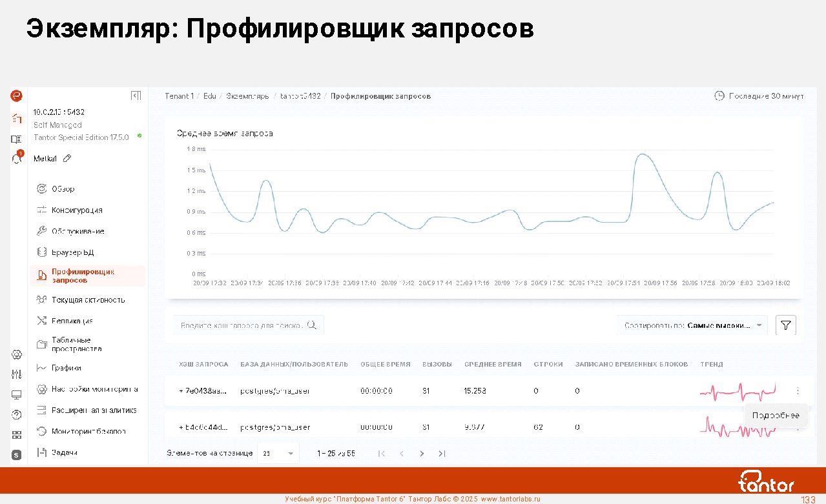826x504 pixels.
Task: Collapse the sidebar with the panel icon
Action: pos(136,96)
